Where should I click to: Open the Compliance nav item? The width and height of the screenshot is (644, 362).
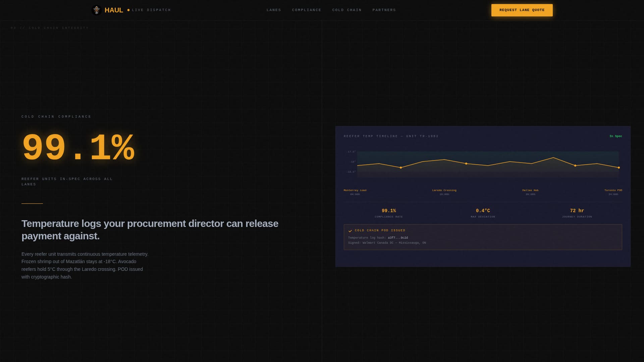307,10
